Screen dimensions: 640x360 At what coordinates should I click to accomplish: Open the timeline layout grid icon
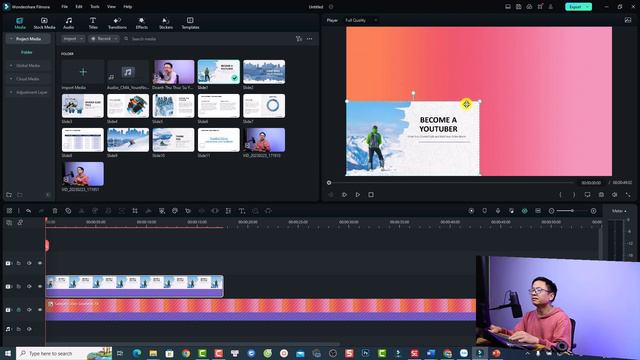pyautogui.click(x=9, y=211)
